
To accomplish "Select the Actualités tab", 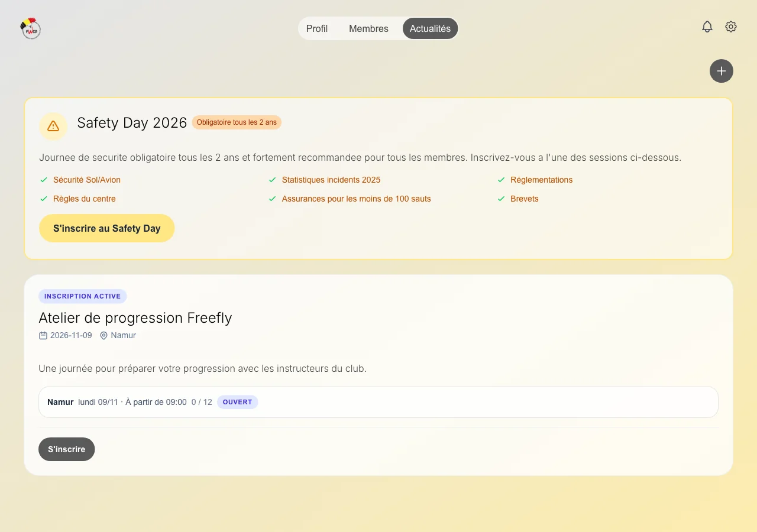I will tap(430, 28).
